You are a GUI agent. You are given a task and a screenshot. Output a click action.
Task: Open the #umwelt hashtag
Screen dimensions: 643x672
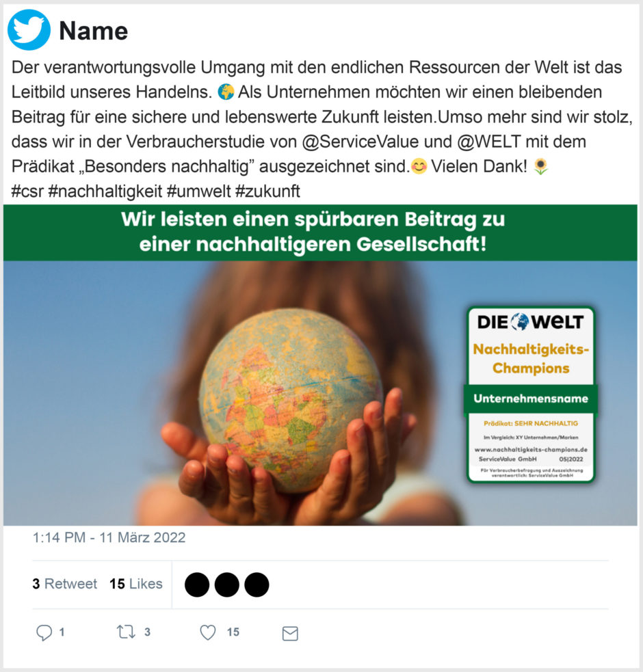point(198,191)
